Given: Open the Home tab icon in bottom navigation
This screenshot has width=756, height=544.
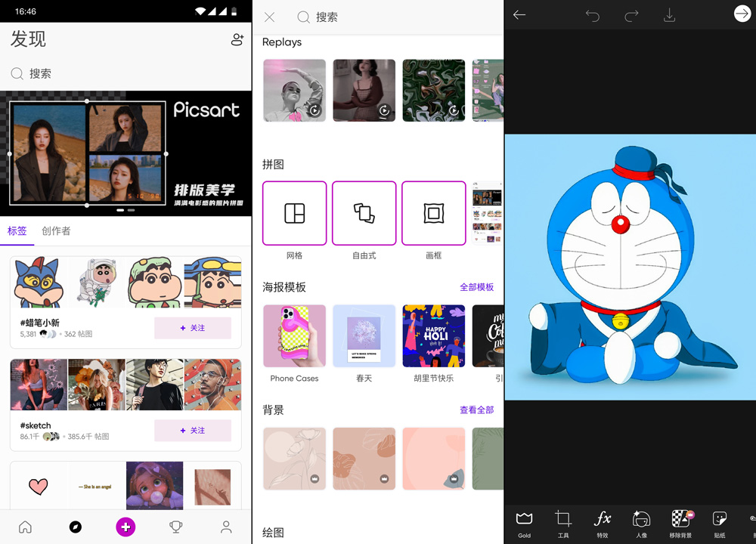Looking at the screenshot, I should point(25,527).
